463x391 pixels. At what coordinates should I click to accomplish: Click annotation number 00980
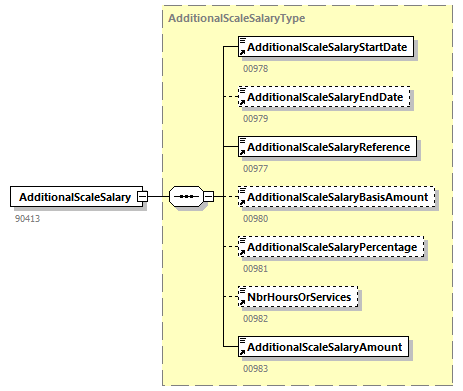point(255,219)
